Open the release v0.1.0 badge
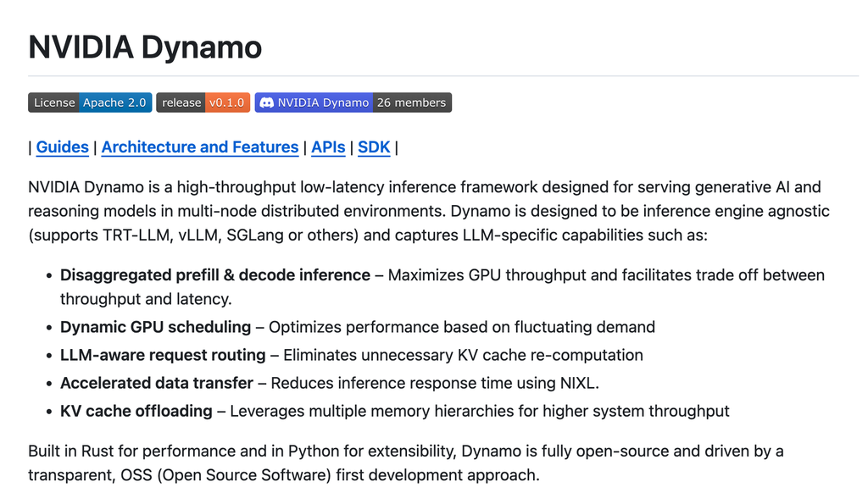This screenshot has height=504, width=868. 203,102
